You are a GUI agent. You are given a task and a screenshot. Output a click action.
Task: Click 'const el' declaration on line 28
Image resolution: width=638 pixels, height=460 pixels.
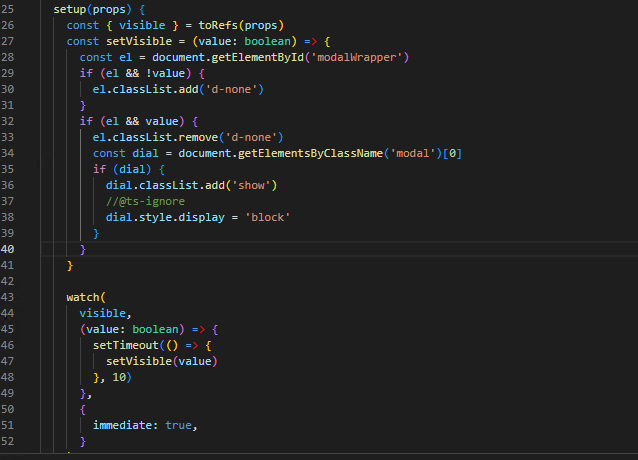coord(106,57)
